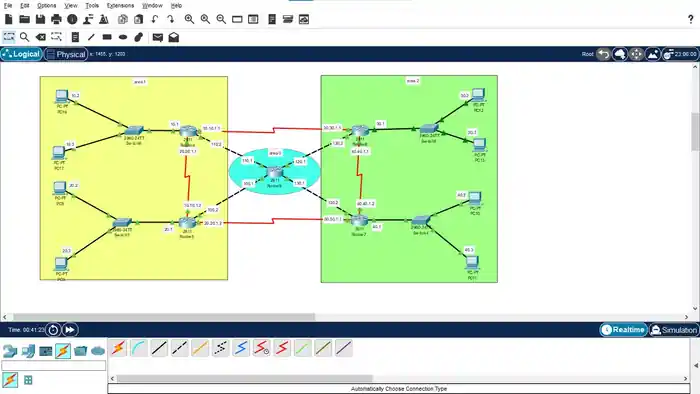Click the Fast Forward Time button

pyautogui.click(x=70, y=330)
